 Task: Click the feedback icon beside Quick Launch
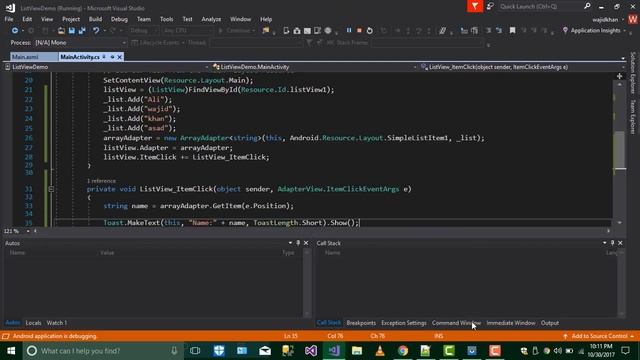pos(490,6)
